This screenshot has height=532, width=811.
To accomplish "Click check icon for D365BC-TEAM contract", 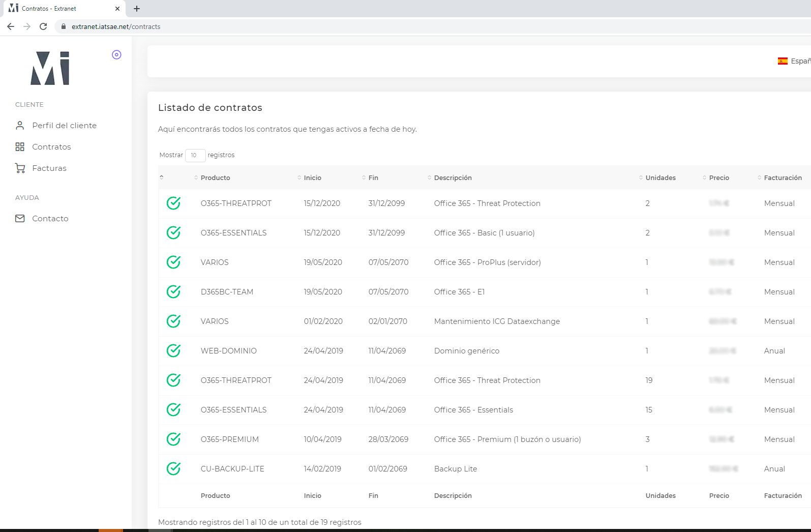I will (173, 292).
